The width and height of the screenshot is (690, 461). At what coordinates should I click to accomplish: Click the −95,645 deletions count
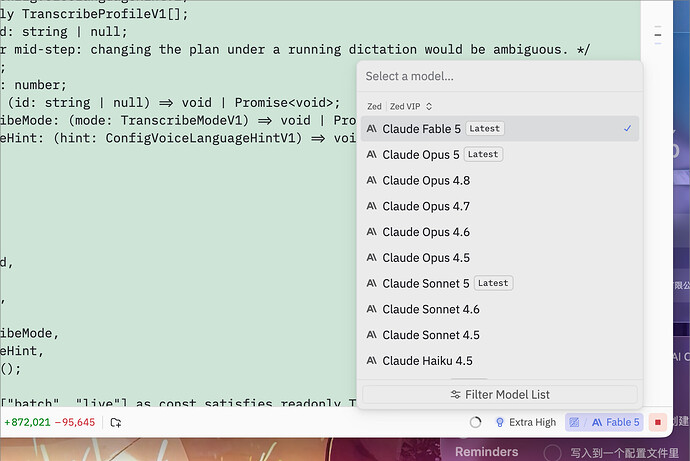click(74, 422)
